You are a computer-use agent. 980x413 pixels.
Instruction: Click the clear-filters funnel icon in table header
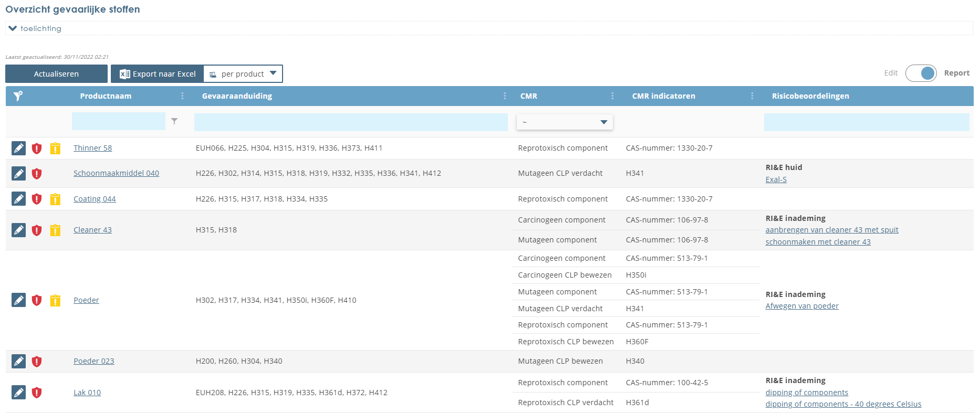(18, 96)
